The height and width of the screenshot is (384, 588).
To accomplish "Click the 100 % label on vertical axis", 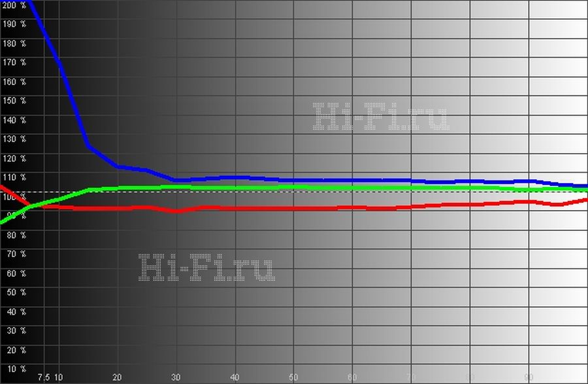I will (x=14, y=197).
